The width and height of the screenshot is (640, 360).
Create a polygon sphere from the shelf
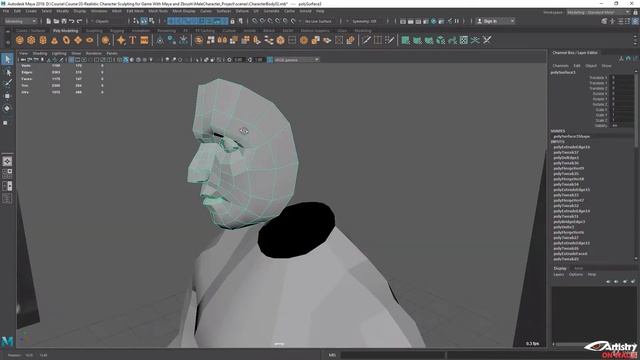coord(20,40)
